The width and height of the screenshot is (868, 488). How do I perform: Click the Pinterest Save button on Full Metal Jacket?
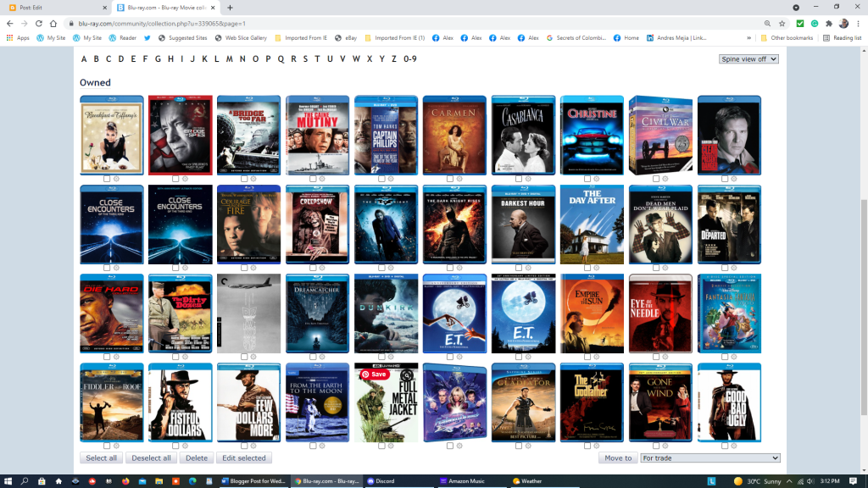374,374
